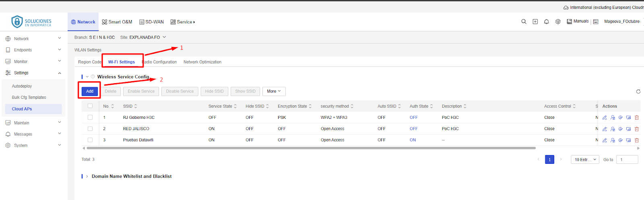Expand the Maintain sidebar menu
This screenshot has height=200, width=644.
(33, 123)
